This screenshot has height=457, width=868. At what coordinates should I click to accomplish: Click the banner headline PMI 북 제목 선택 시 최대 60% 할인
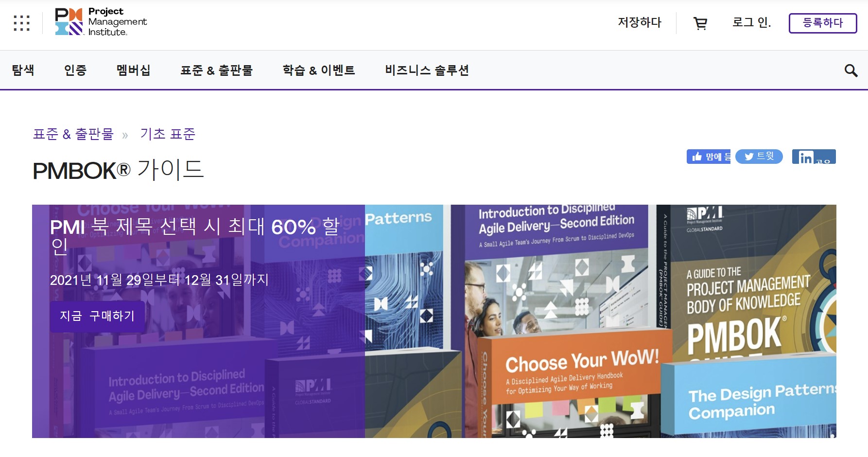point(195,236)
